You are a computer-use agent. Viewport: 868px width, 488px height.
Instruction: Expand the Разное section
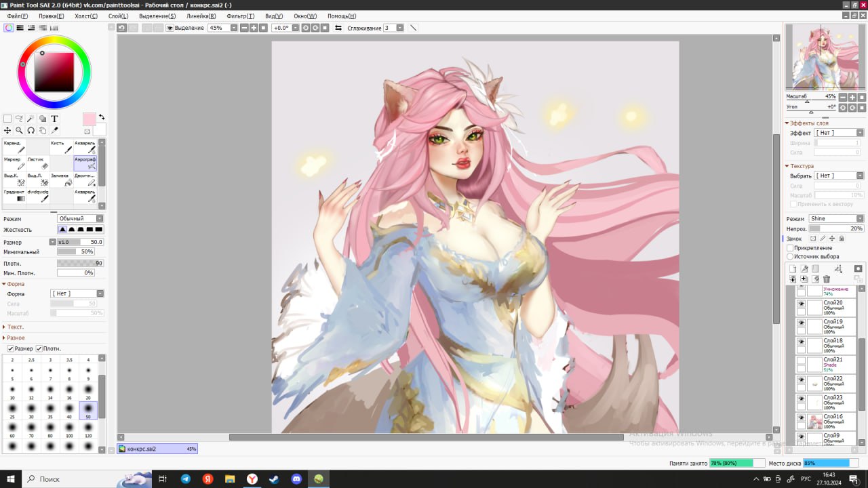click(16, 338)
